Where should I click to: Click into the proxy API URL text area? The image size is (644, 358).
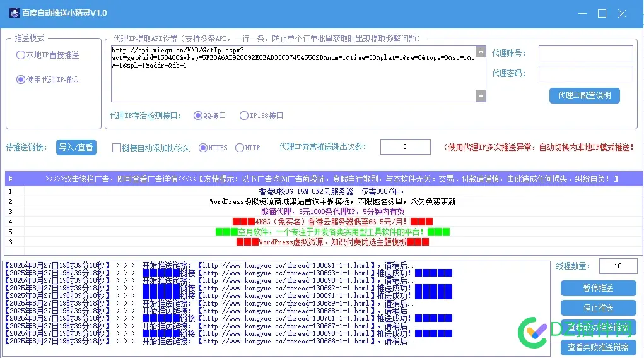tap(293, 74)
